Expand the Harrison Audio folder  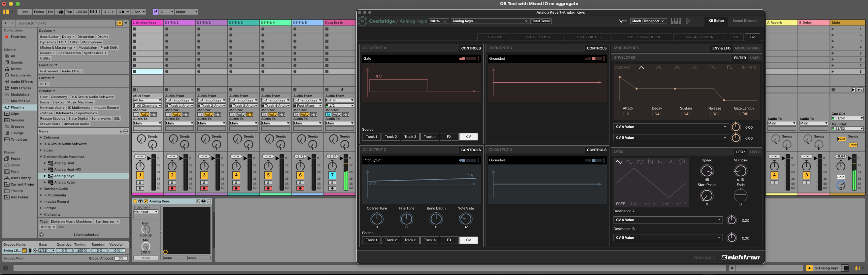tap(41, 189)
